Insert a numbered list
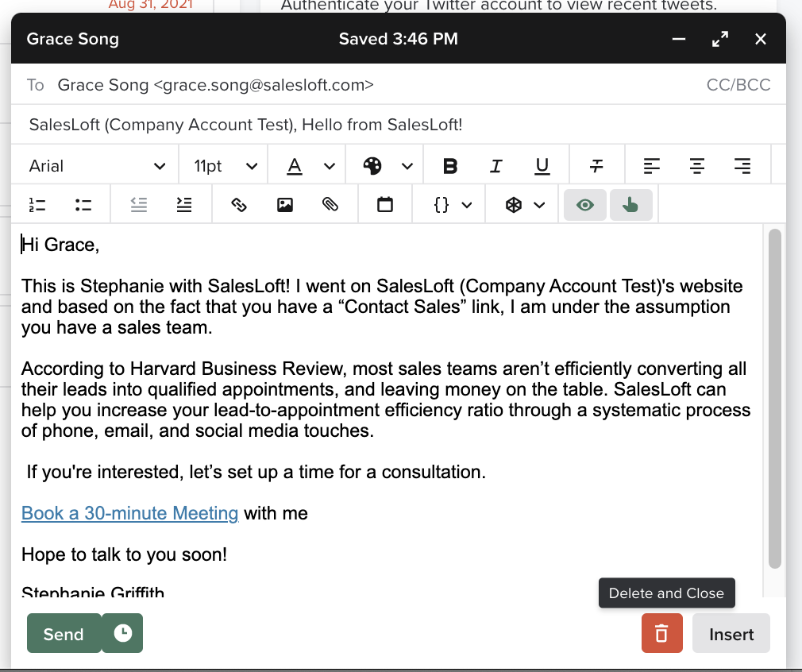This screenshot has width=802, height=672. (x=37, y=204)
